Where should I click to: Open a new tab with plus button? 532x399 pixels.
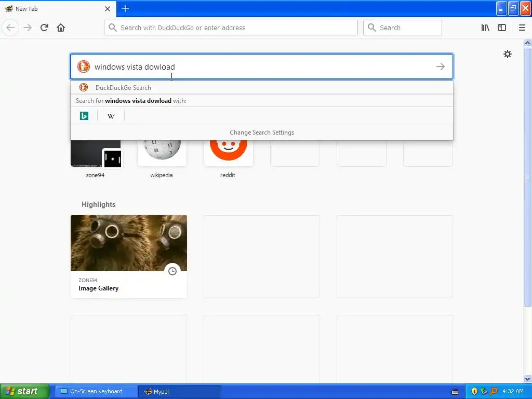(x=125, y=8)
